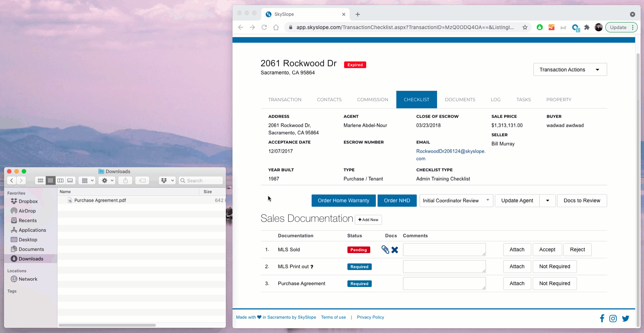Click the orange extension icon in Chrome toolbar
Viewport: 644px width, 333px height.
point(552,27)
